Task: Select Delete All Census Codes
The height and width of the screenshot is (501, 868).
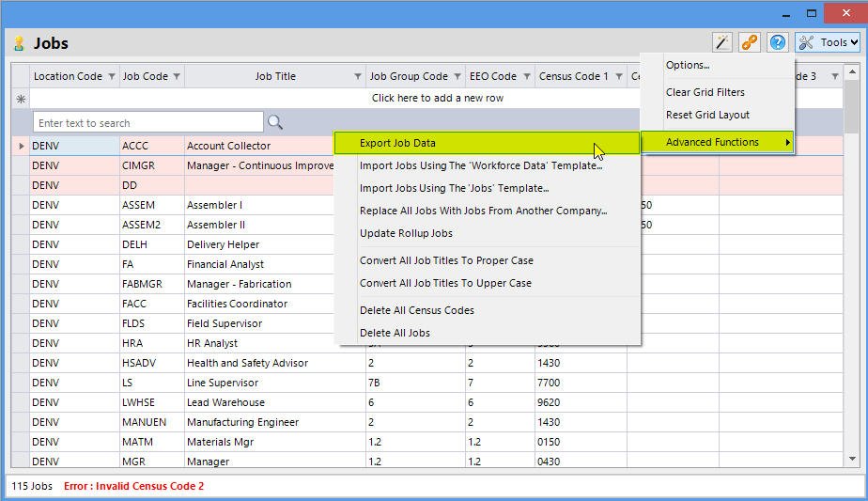Action: (x=416, y=310)
